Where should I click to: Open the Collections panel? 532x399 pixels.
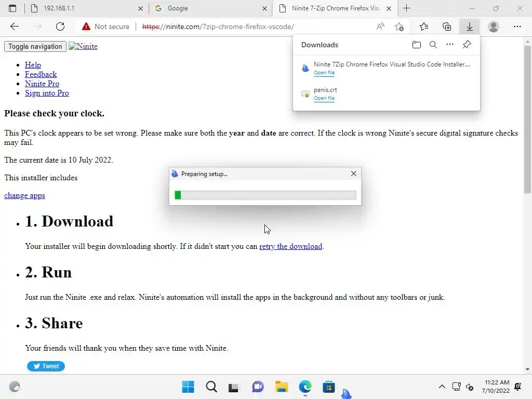point(447,26)
